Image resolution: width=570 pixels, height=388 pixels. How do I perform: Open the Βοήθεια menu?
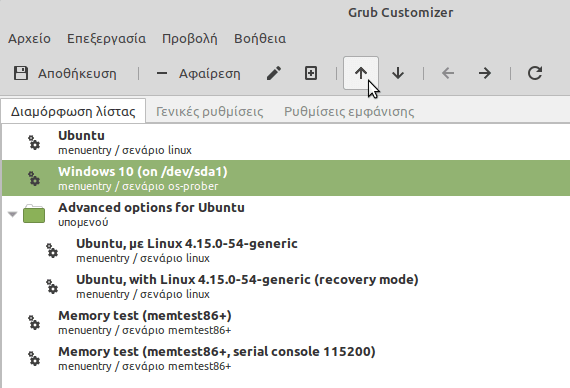click(x=260, y=39)
